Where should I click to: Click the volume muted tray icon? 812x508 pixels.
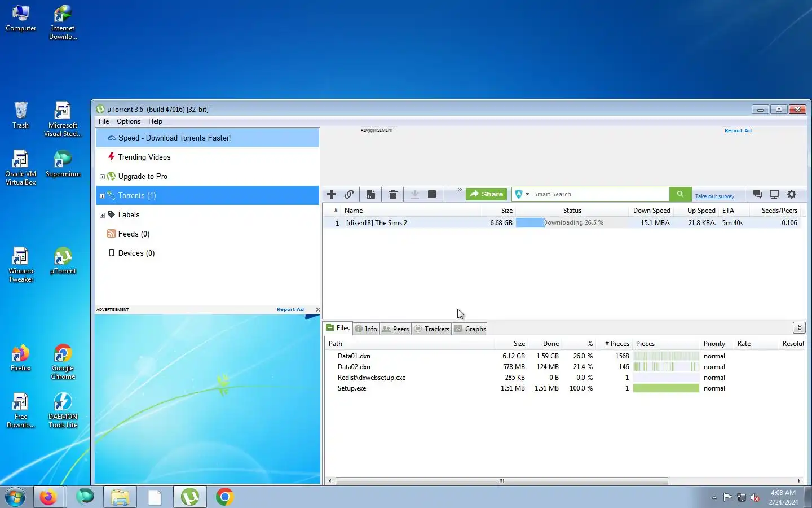tap(755, 497)
